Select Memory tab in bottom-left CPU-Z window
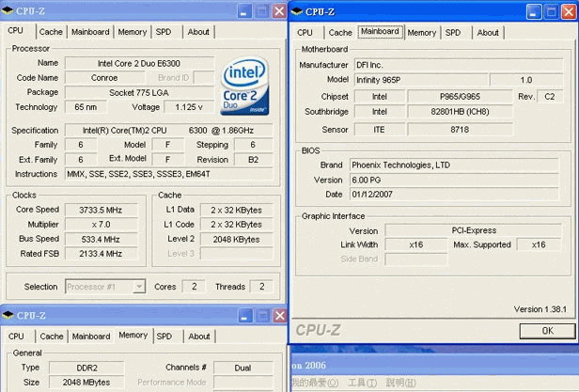 (x=133, y=335)
